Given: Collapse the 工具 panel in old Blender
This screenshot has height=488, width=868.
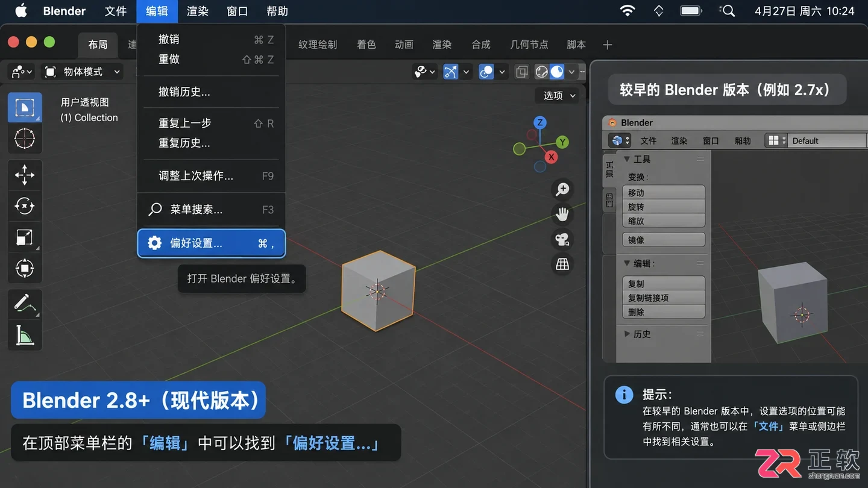Looking at the screenshot, I should (627, 159).
